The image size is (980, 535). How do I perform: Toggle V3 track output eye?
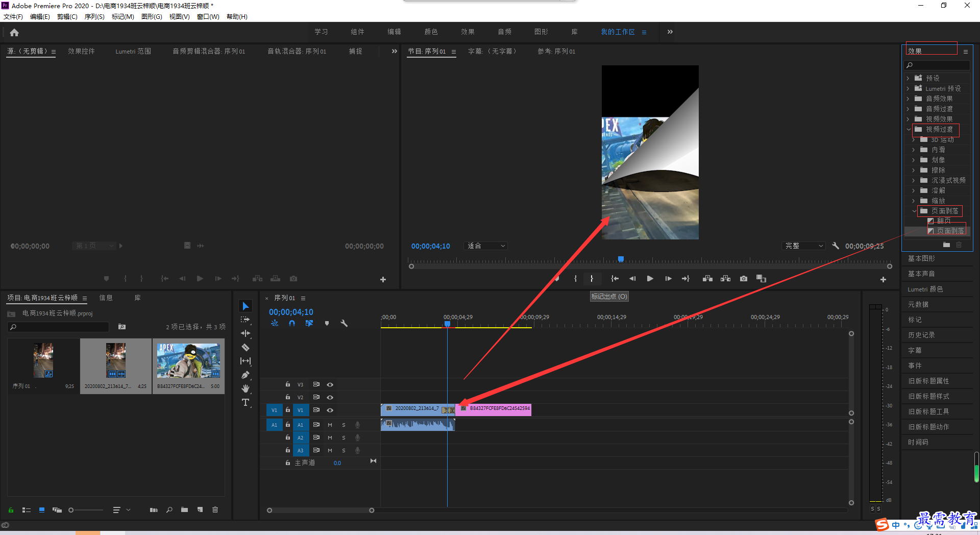point(330,384)
